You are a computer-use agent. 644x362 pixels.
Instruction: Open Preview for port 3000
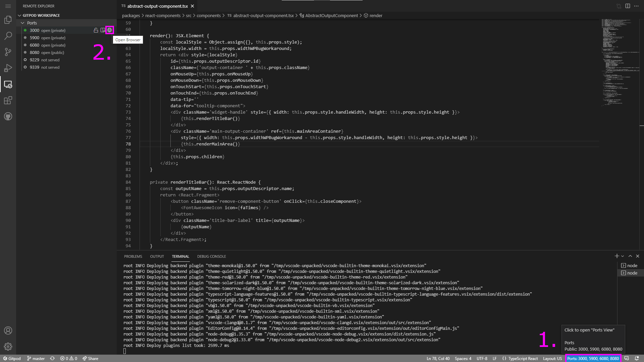click(103, 30)
